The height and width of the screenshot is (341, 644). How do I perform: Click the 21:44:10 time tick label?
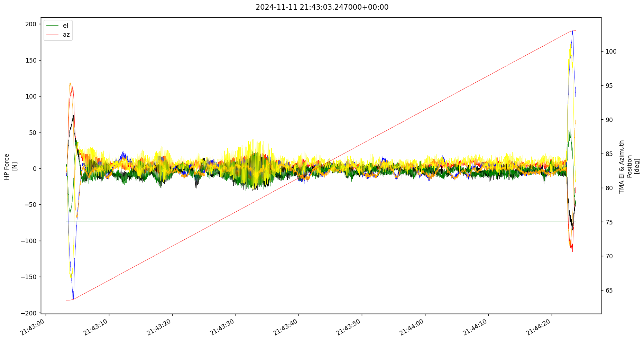[476, 327]
